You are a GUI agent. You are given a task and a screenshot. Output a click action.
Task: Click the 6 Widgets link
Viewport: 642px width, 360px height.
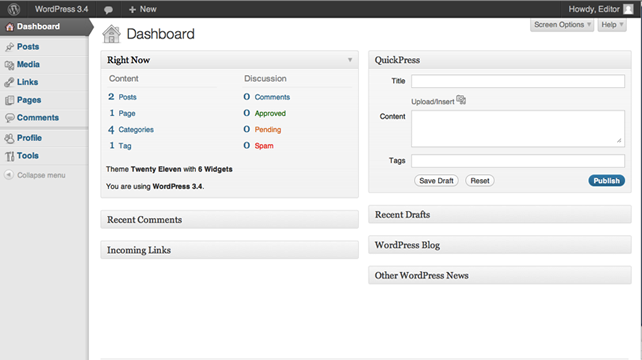click(x=215, y=169)
